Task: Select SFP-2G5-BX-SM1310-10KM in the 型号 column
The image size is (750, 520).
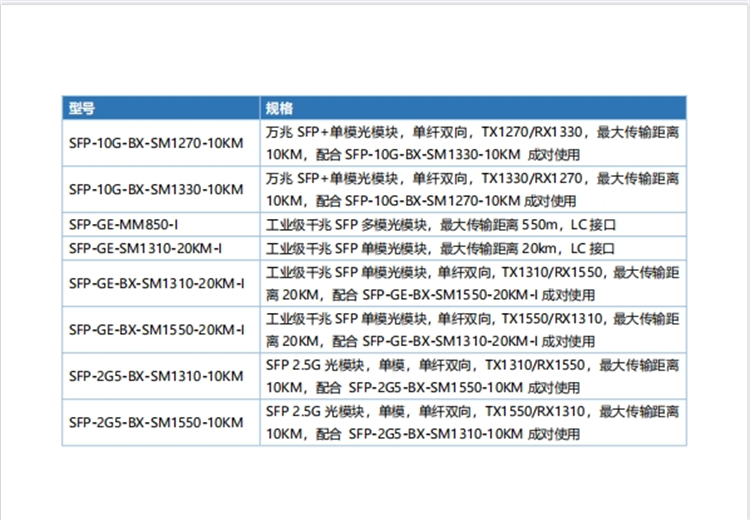Action: 156,376
